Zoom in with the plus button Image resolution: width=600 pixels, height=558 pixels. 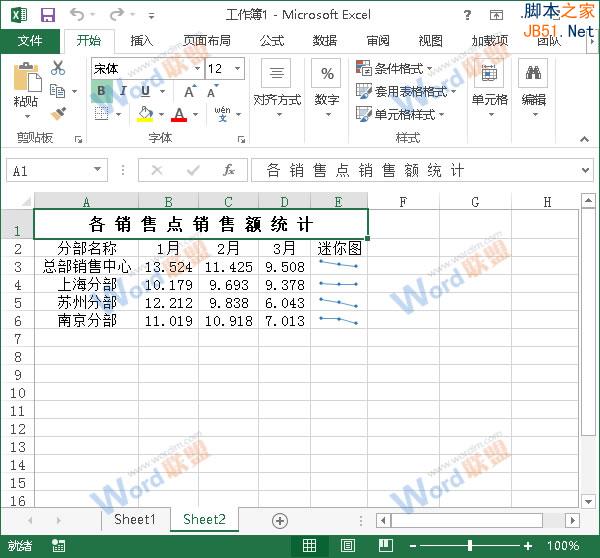tap(528, 546)
